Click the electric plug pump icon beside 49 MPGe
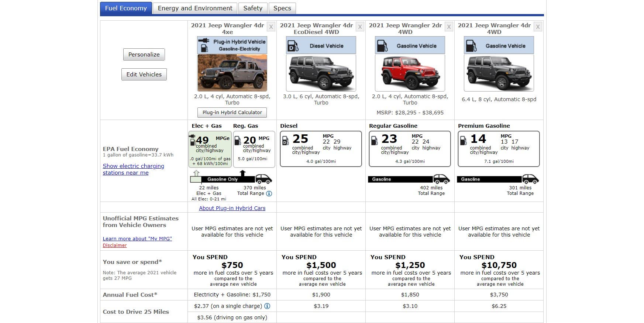This screenshot has height=323, width=644. pos(192,140)
